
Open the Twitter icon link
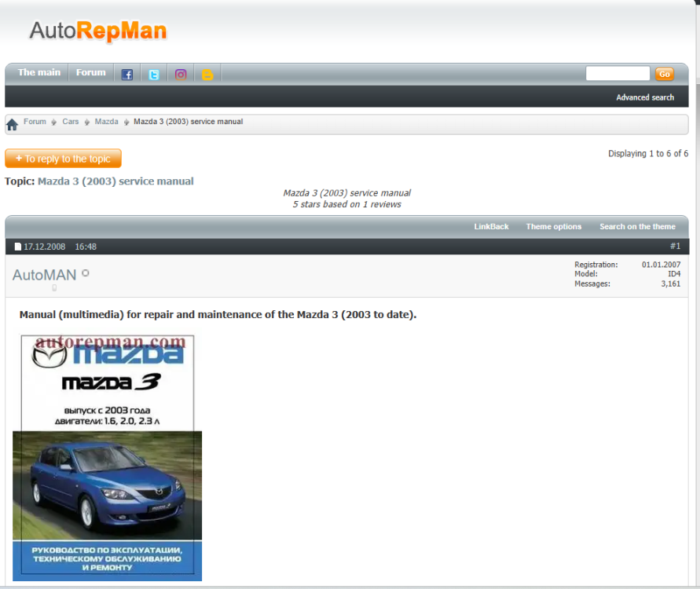pyautogui.click(x=154, y=75)
